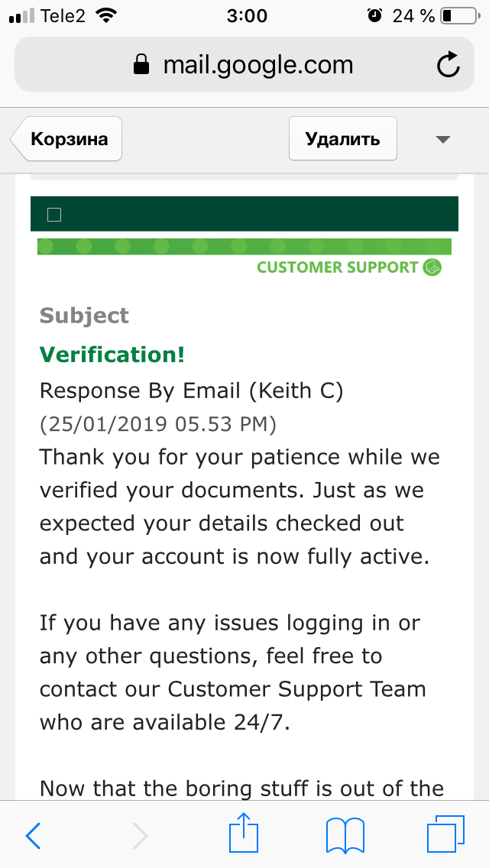489x868 pixels.
Task: Tap the mail.google.com address field
Action: [244, 65]
